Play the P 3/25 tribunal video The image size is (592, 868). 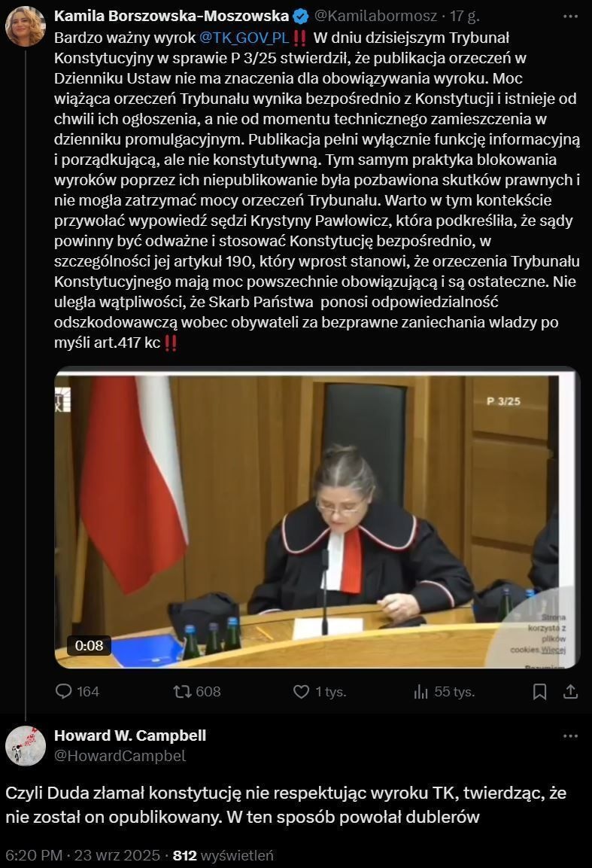pos(317,518)
